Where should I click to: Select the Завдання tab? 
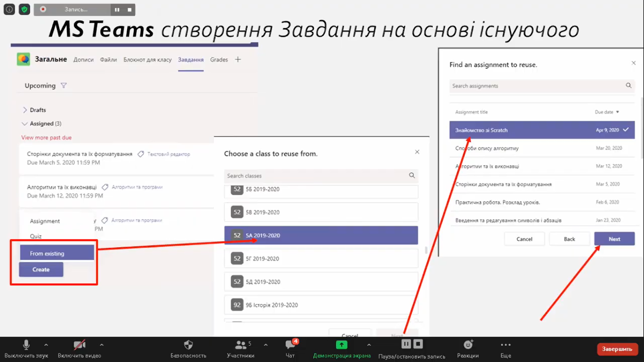coord(191,60)
